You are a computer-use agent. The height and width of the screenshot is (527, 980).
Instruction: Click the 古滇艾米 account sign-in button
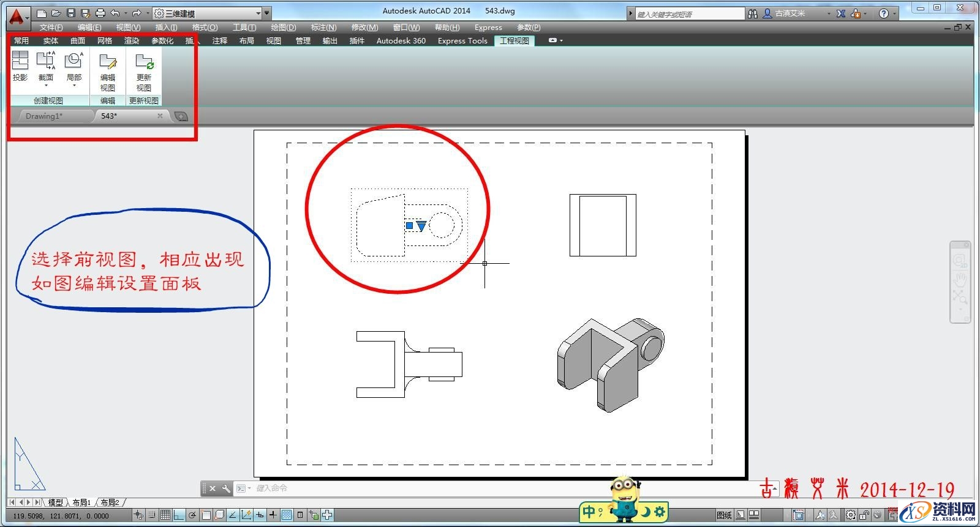pyautogui.click(x=790, y=13)
